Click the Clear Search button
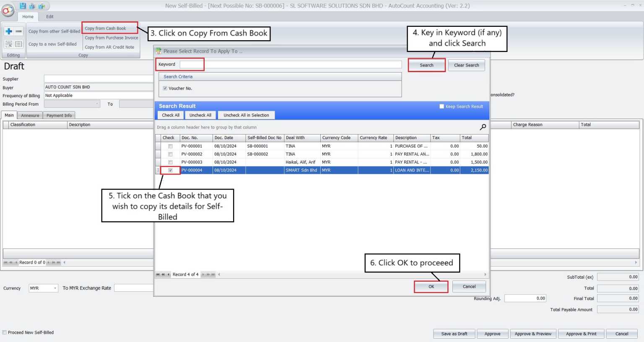The image size is (644, 342). 467,65
